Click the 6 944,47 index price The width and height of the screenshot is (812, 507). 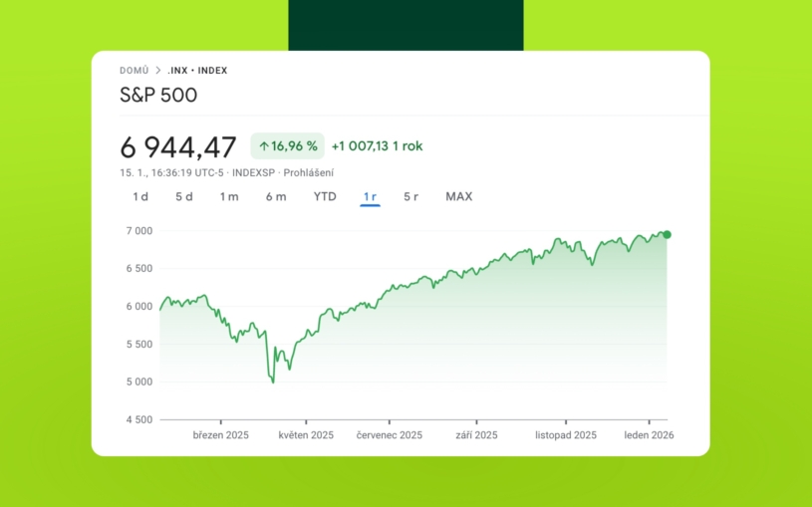pyautogui.click(x=178, y=147)
